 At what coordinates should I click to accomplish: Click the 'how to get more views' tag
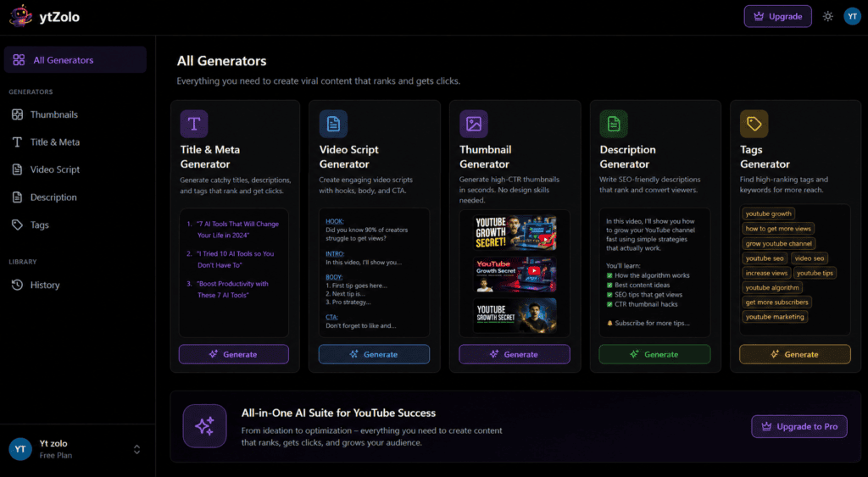[x=778, y=229]
